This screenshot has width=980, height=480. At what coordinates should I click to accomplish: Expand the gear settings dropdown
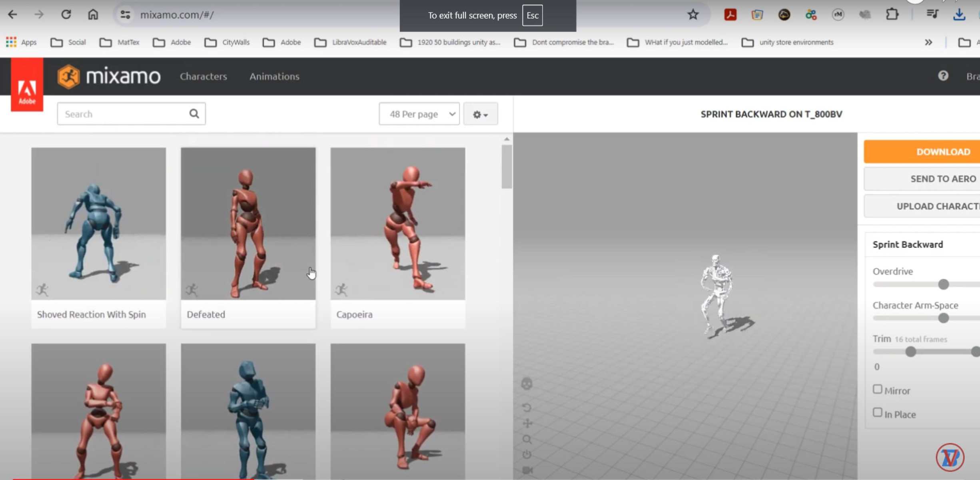480,114
